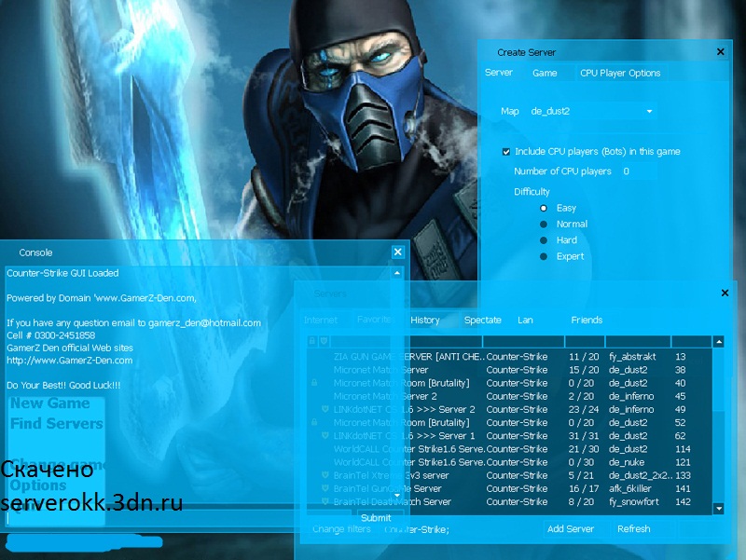The width and height of the screenshot is (746, 560).
Task: Open Change filters in Servers window
Action: click(341, 529)
